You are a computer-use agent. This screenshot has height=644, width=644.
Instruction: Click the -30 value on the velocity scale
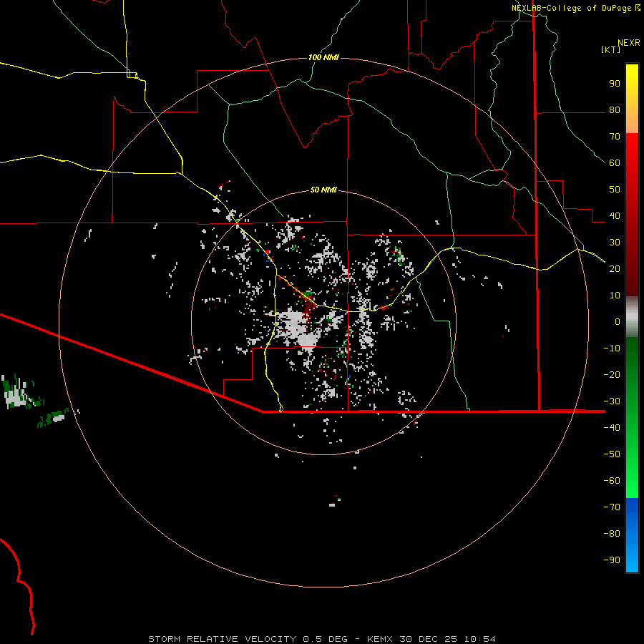pyautogui.click(x=612, y=401)
